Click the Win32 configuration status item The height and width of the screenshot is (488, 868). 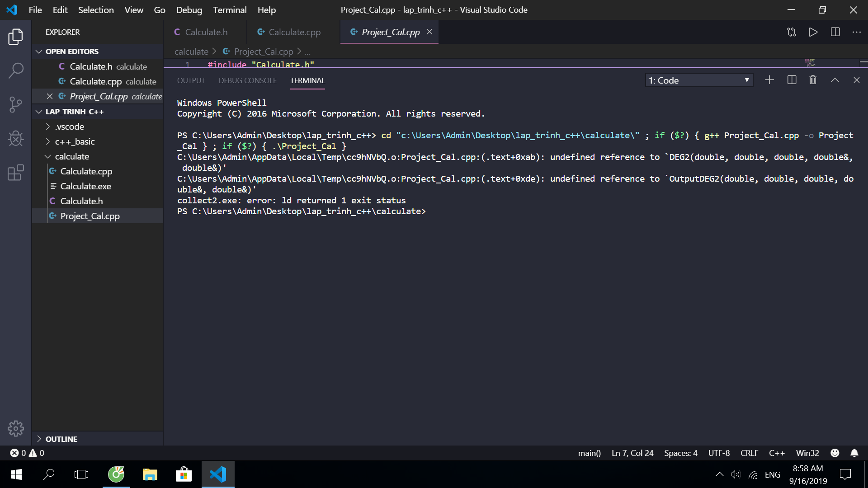pos(807,453)
